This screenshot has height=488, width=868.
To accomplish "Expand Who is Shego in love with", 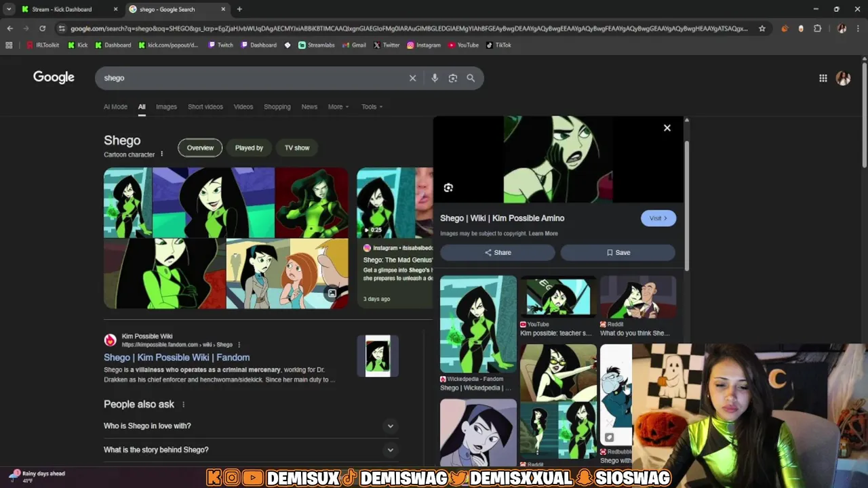I will click(x=251, y=426).
